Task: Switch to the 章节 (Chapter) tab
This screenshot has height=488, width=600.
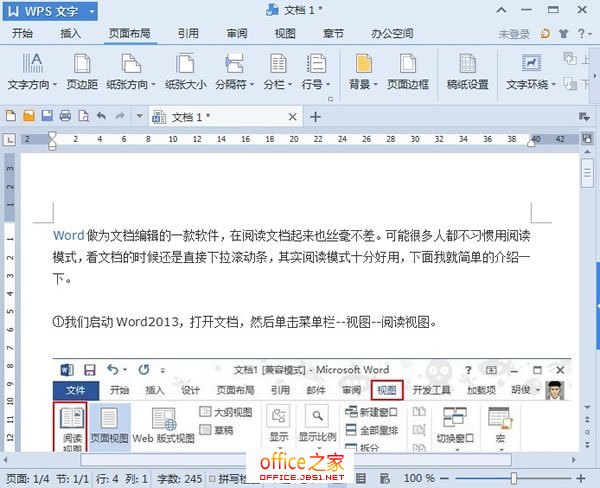Action: pyautogui.click(x=333, y=33)
